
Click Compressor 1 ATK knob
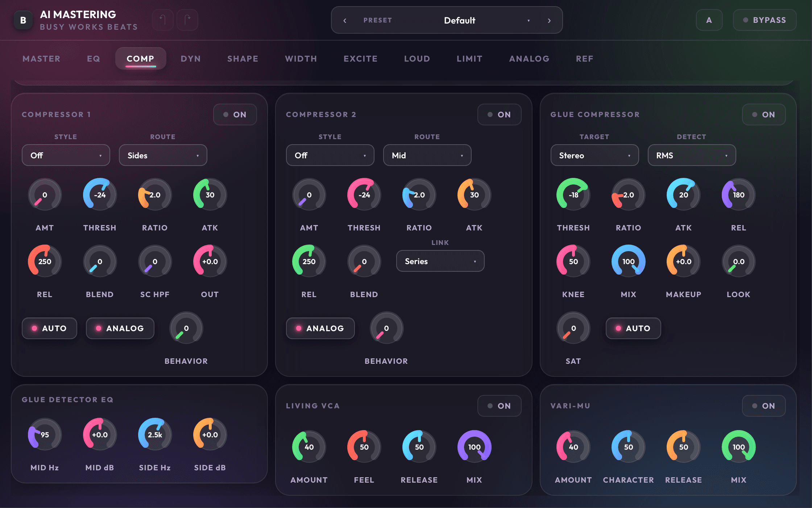210,195
